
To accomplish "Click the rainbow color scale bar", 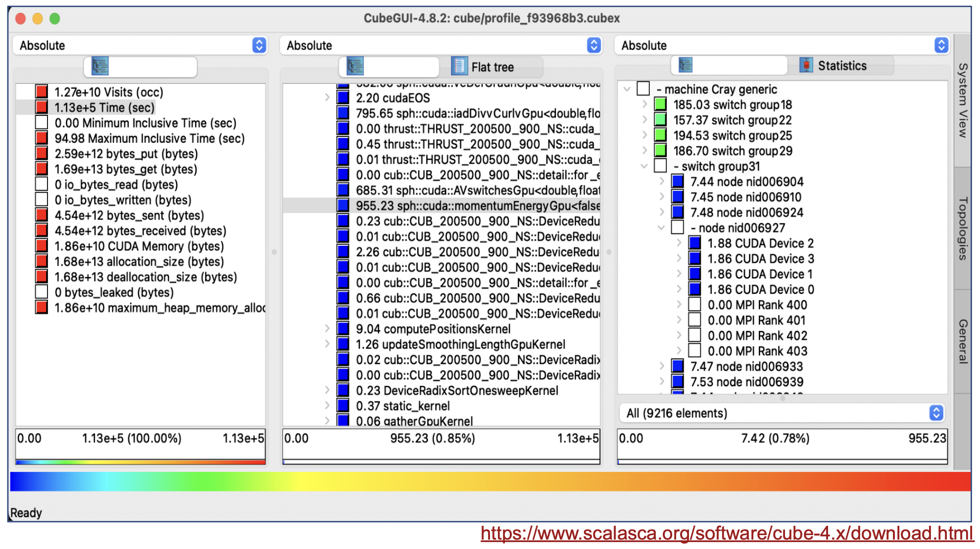I will click(490, 481).
